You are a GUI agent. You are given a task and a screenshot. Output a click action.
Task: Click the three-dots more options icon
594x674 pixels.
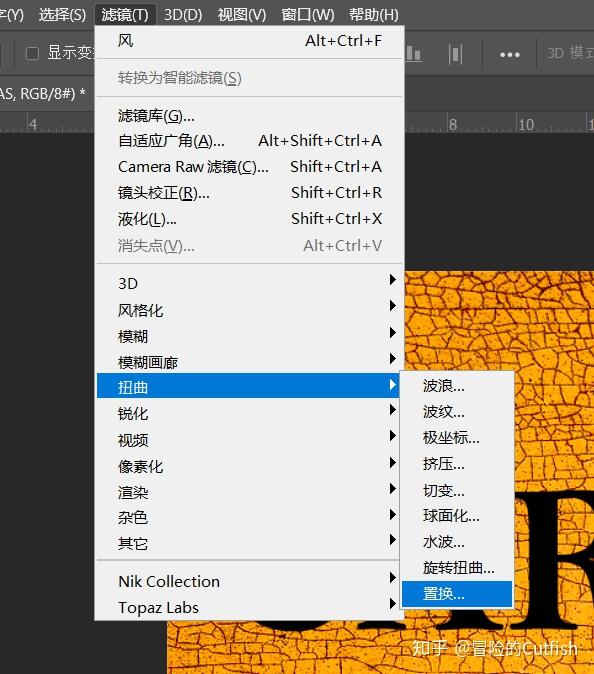[510, 55]
